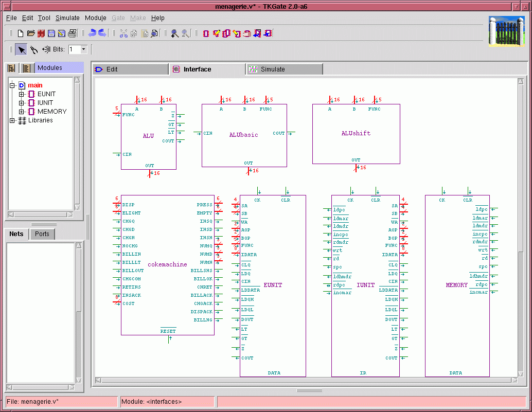The width and height of the screenshot is (532, 412).
Task: Switch module list to flat list view
Action: click(x=26, y=68)
